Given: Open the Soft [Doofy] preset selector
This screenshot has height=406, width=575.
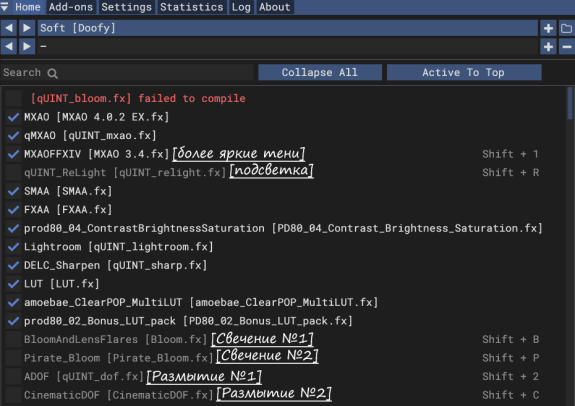Looking at the screenshot, I should pyautogui.click(x=288, y=28).
